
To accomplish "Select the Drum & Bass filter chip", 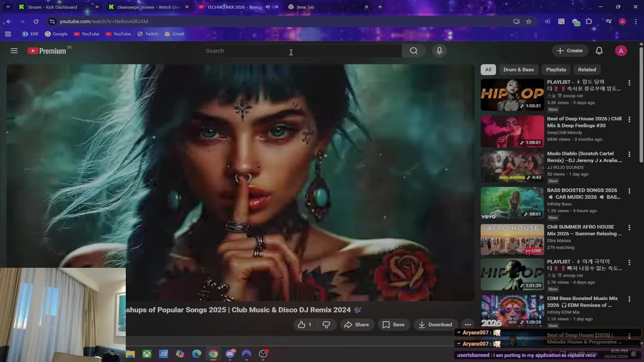I will coord(519,70).
